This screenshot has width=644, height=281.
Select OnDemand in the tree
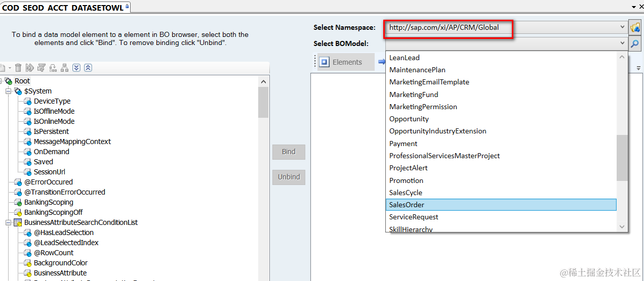52,152
